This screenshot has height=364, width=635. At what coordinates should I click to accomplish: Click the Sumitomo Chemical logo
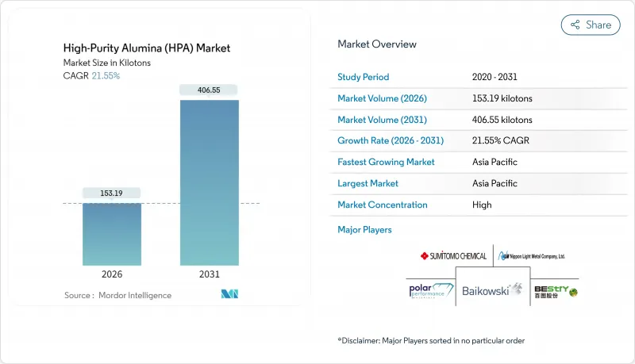454,256
